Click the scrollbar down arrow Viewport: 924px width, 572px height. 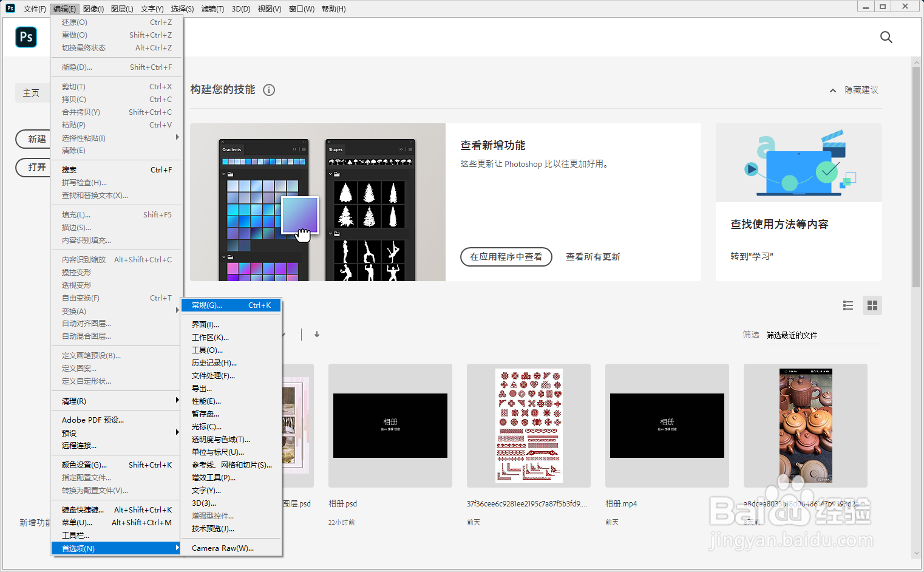[916, 553]
